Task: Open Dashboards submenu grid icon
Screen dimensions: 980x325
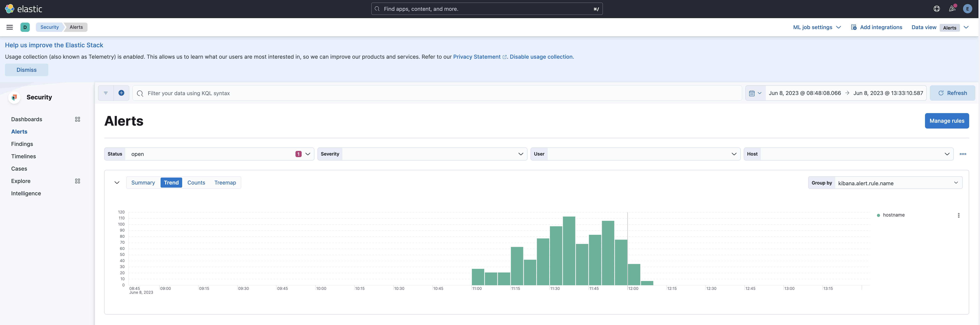Action: (x=78, y=119)
